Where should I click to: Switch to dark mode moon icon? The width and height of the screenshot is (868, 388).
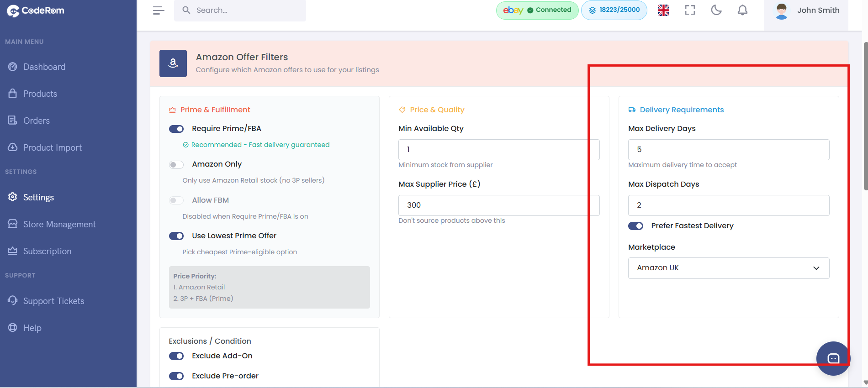click(x=716, y=10)
